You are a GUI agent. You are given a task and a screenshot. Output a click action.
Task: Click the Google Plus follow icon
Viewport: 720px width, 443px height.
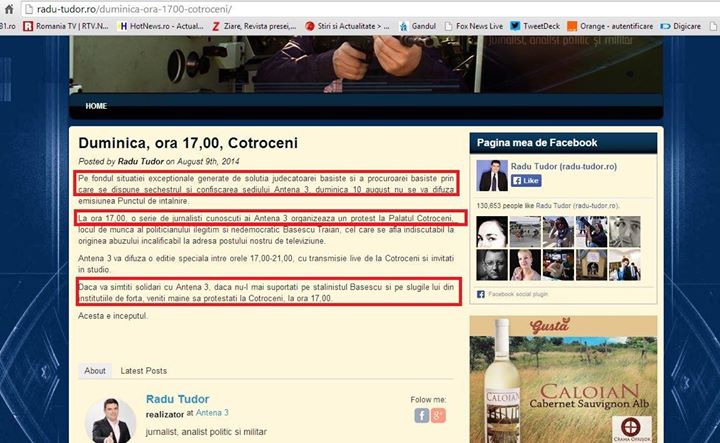pos(438,415)
